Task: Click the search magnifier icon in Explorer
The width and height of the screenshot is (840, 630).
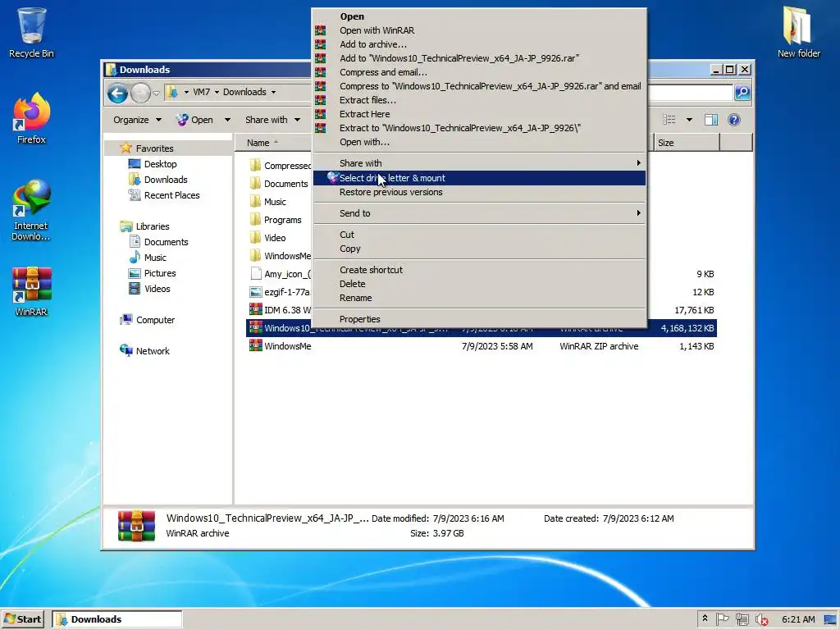Action: coord(742,92)
